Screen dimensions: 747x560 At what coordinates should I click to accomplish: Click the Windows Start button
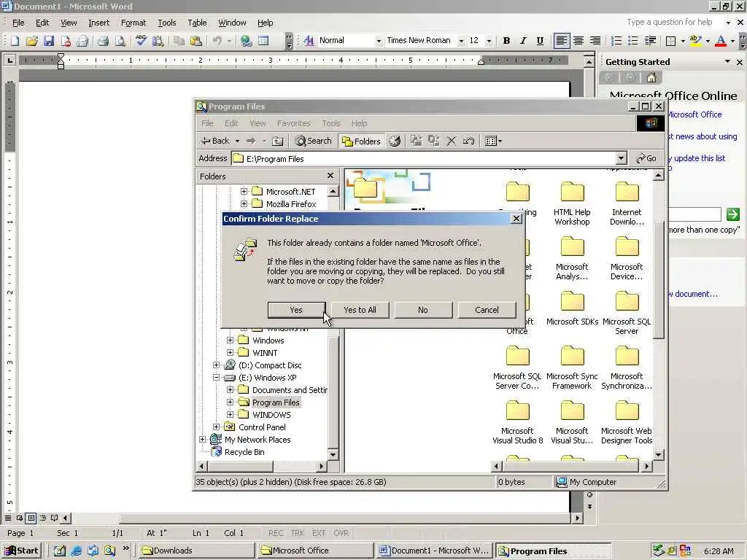tap(22, 551)
